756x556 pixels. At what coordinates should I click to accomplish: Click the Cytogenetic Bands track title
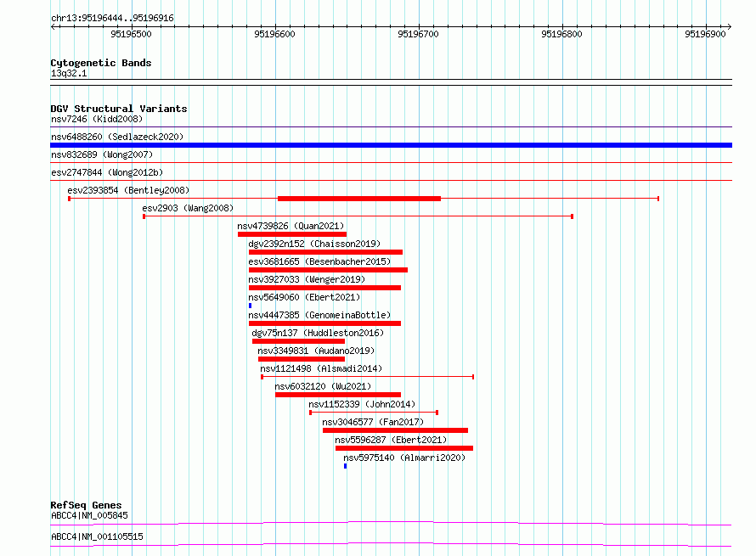[101, 63]
